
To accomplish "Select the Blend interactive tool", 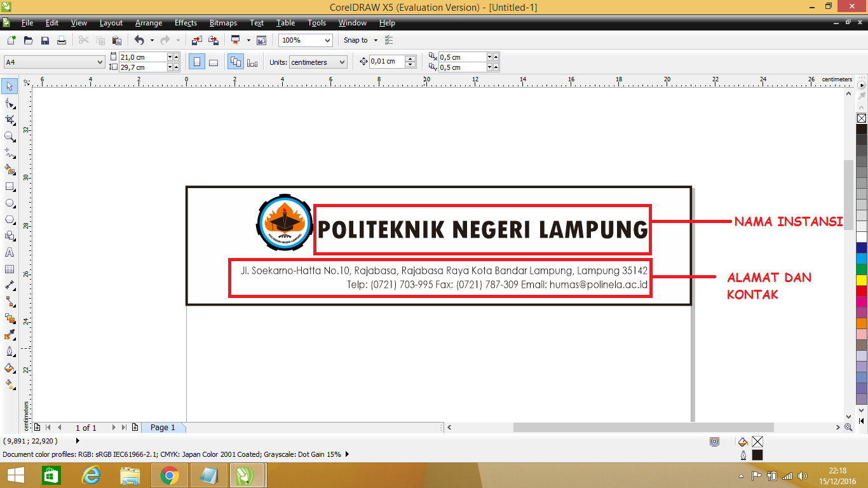I will tap(10, 318).
